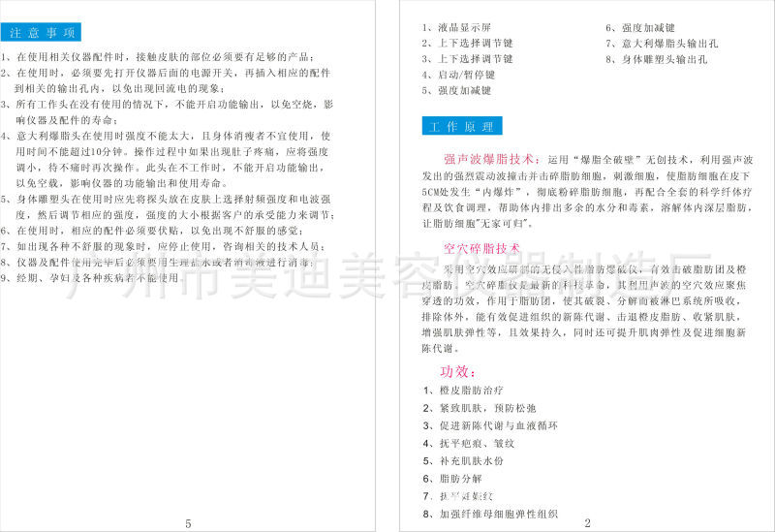Select precaution 6 about 配件必须要伏贴
The image size is (775, 532).
pos(152,231)
